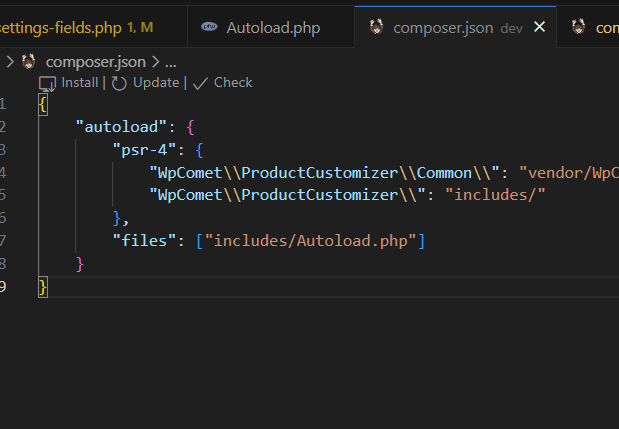Click the PHP icon on Autoload.php tab
Image resolution: width=619 pixels, height=429 pixels.
(x=208, y=28)
